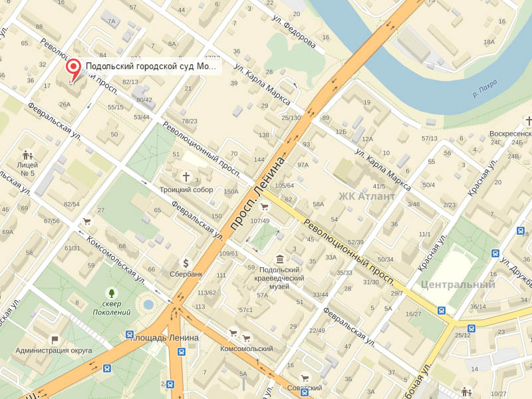This screenshot has width=532, height=399.
Task: Select the Советский shopping cart icon
Action: (305, 378)
